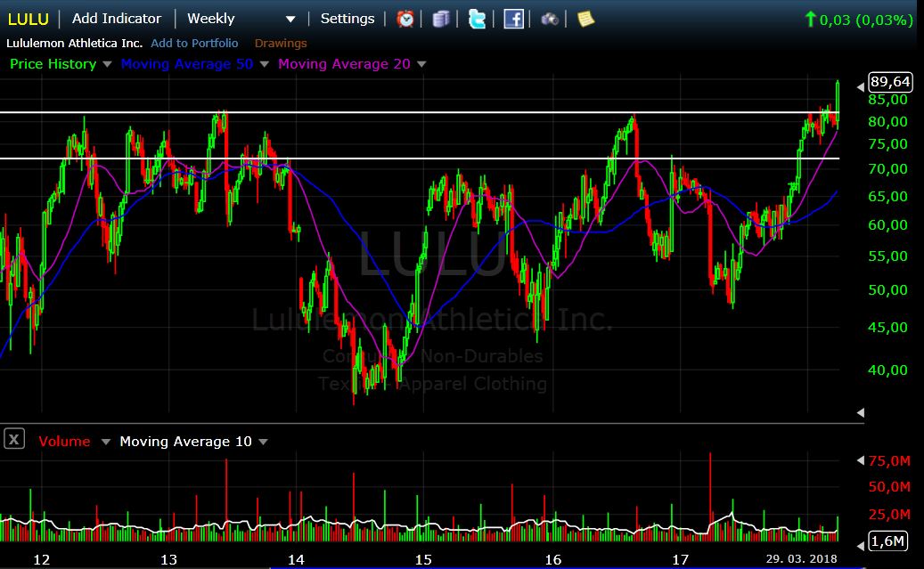Click the red Volume label
Viewport: 924px width, 569px height.
pos(64,441)
